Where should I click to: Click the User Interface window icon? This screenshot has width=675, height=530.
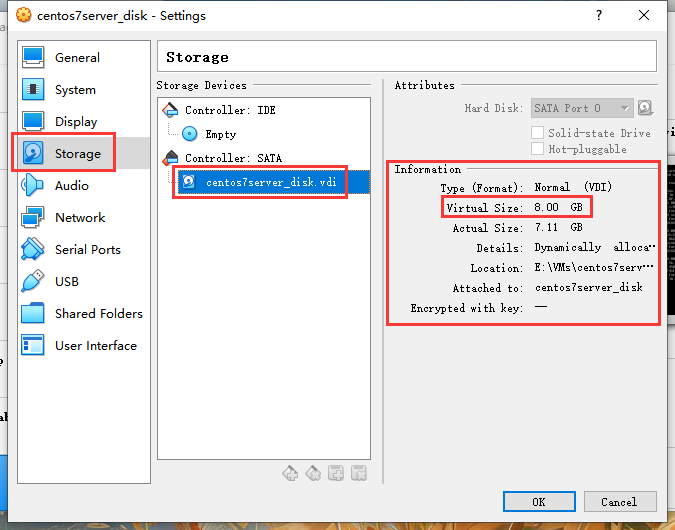pyautogui.click(x=33, y=345)
